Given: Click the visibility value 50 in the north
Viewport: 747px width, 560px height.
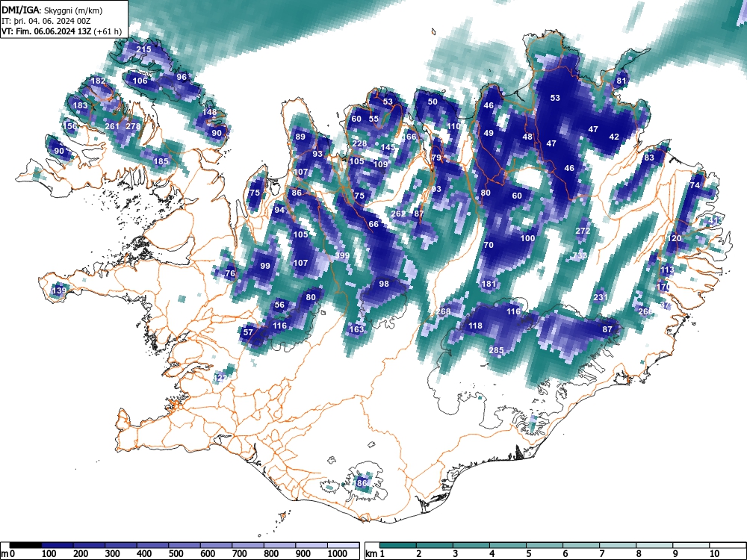Looking at the screenshot, I should (433, 102).
